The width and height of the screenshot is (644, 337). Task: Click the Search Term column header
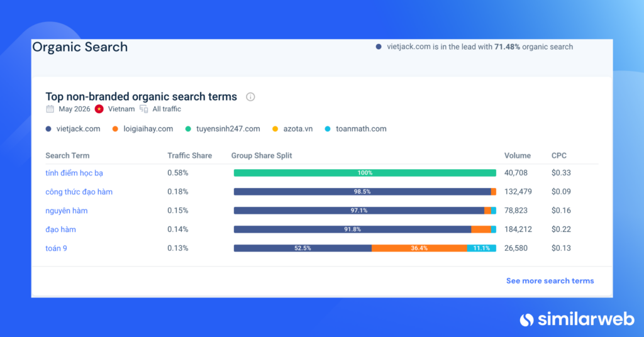(x=67, y=156)
